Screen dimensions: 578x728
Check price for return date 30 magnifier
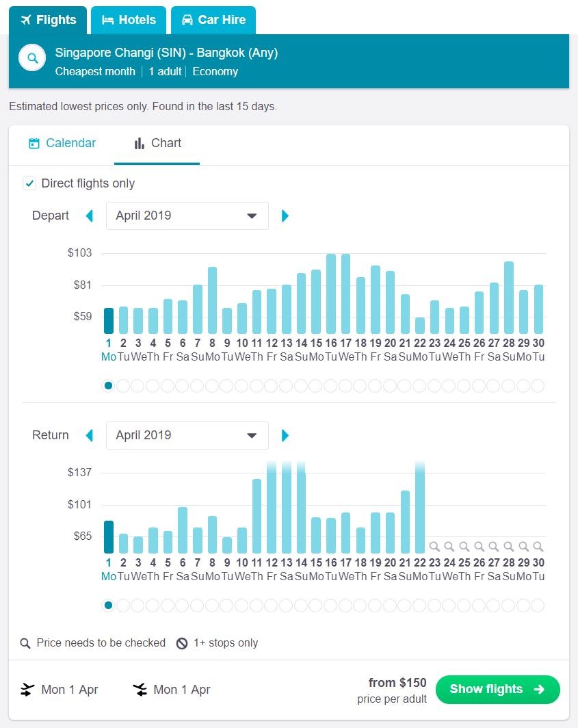pos(538,547)
